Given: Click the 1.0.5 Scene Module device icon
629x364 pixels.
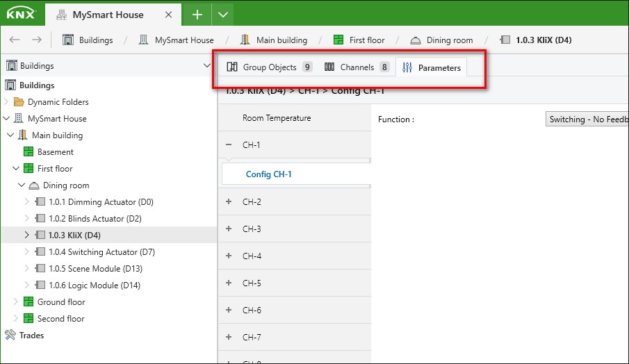Looking at the screenshot, I should (40, 268).
